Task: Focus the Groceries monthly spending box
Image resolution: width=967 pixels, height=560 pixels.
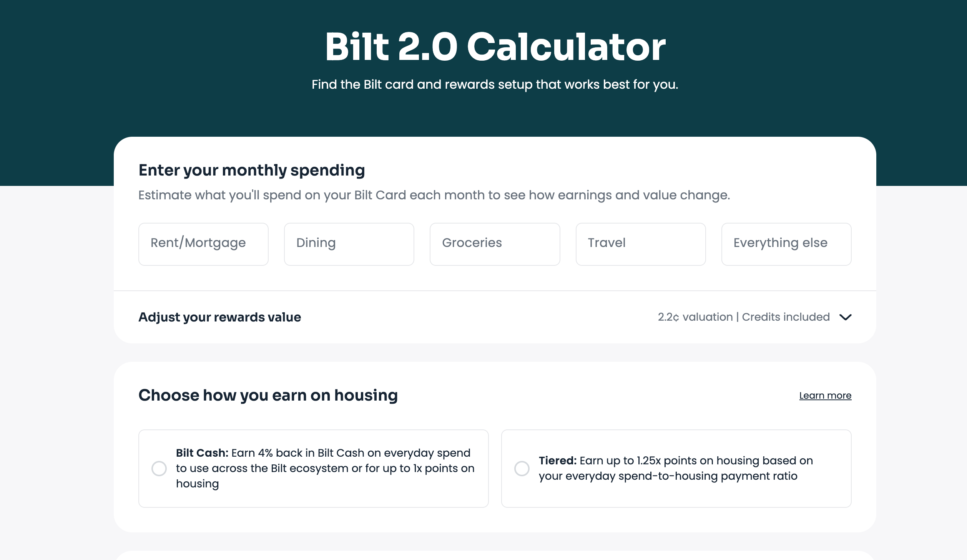Action: (x=495, y=244)
